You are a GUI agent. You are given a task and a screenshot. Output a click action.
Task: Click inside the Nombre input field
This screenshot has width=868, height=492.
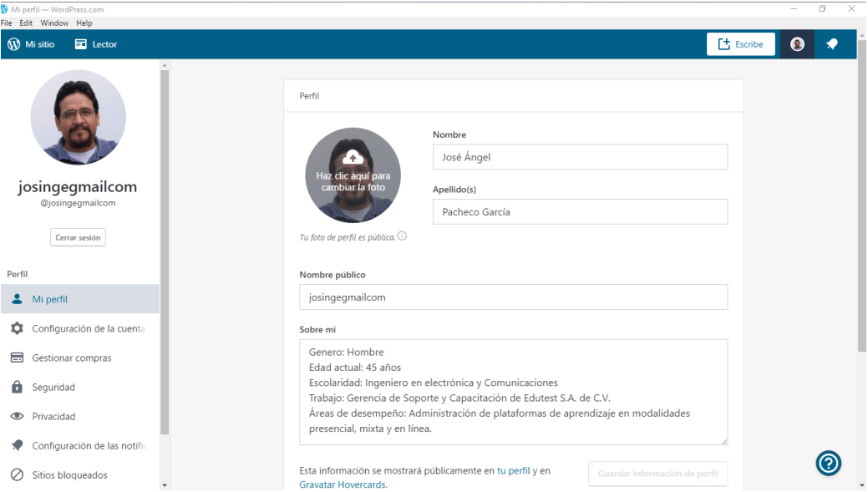[x=580, y=156]
